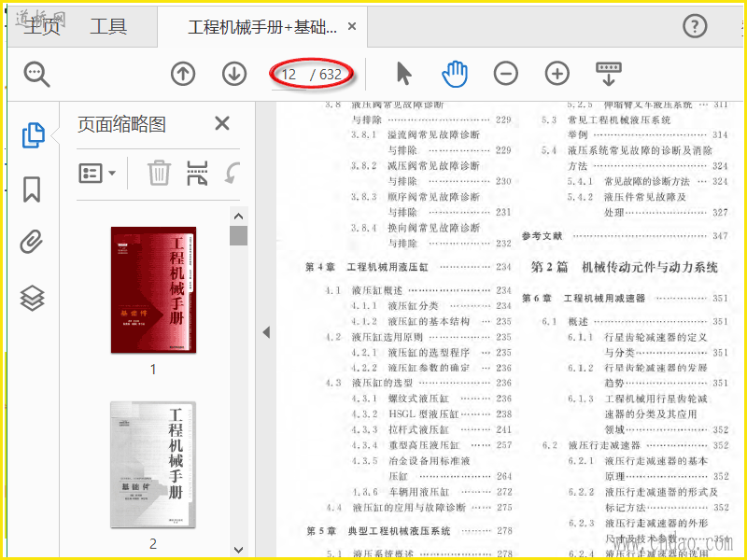Click the thumbnail panel scrollbar handle

[238, 235]
